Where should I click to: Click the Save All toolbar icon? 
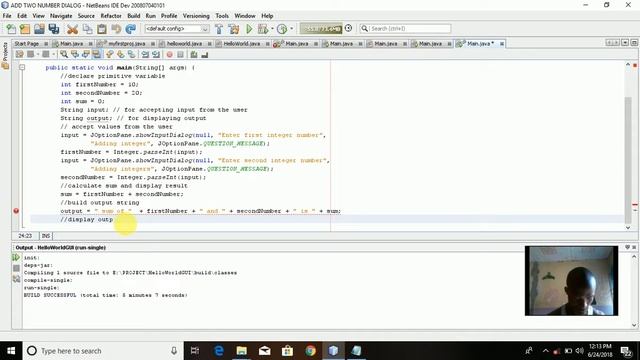point(54,29)
